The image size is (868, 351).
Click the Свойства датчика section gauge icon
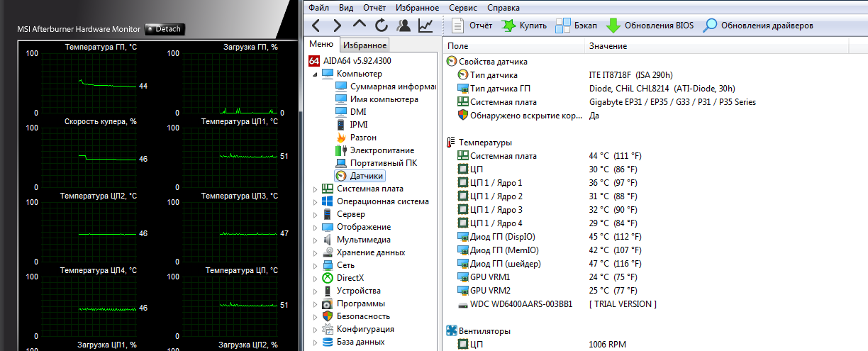pyautogui.click(x=451, y=62)
